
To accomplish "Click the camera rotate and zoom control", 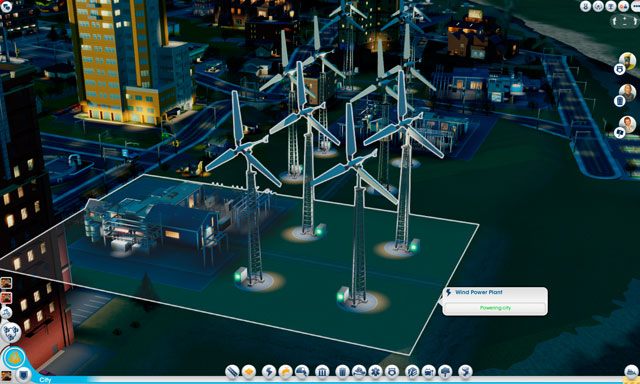I will pos(625,21).
